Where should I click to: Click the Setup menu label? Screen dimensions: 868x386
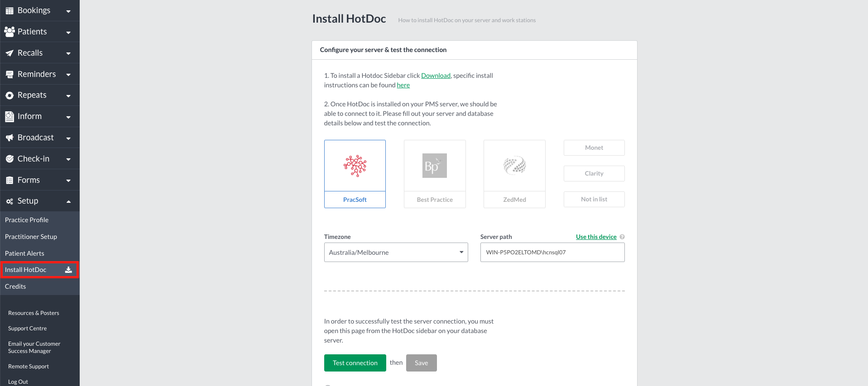[x=28, y=201]
